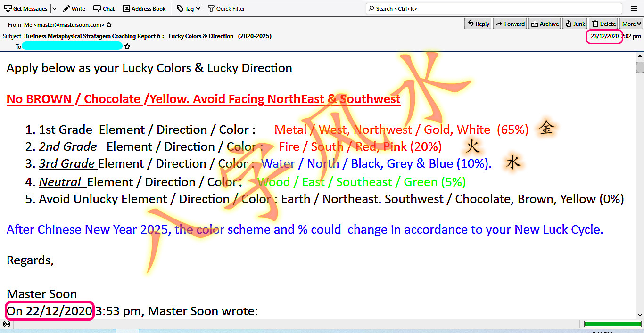644x333 pixels.
Task: Star the recipient in To field
Action: (127, 46)
